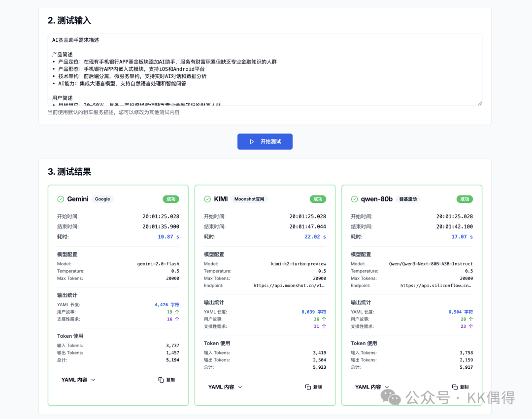Expand YAML 内容 in KIMI card
The height and width of the screenshot is (419, 532).
tap(225, 387)
